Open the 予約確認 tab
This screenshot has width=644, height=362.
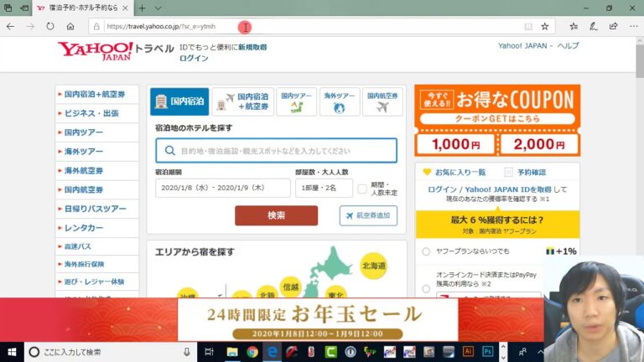(526, 173)
